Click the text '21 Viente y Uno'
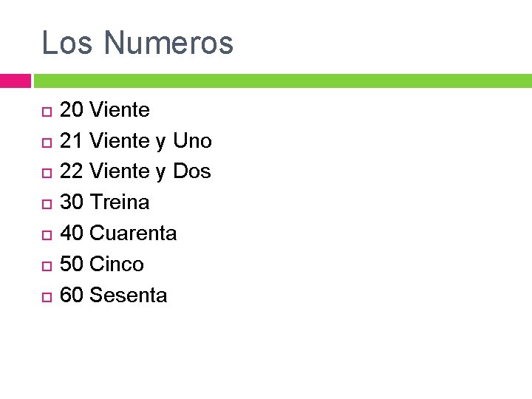 136,141
